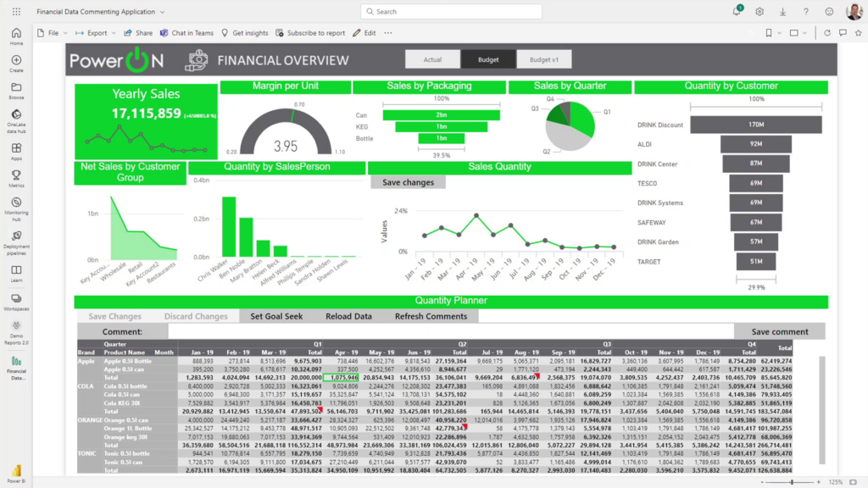Click the top Search box
Screen dimensions: 868x488
coord(451,11)
